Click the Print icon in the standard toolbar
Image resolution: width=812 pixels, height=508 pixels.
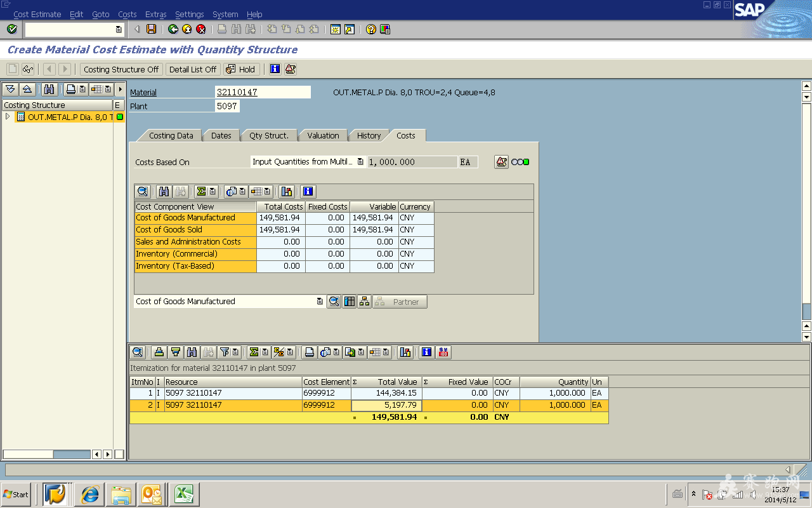222,29
